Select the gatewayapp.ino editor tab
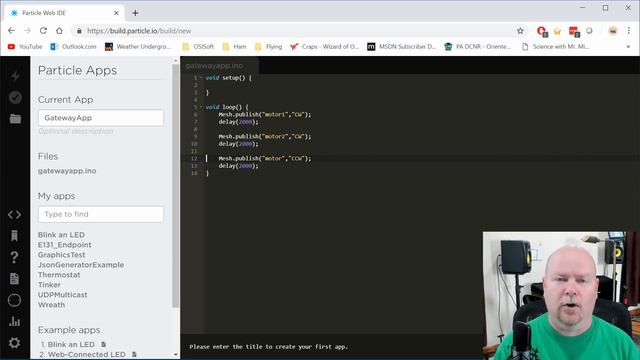This screenshot has width=640, height=360. pos(214,66)
